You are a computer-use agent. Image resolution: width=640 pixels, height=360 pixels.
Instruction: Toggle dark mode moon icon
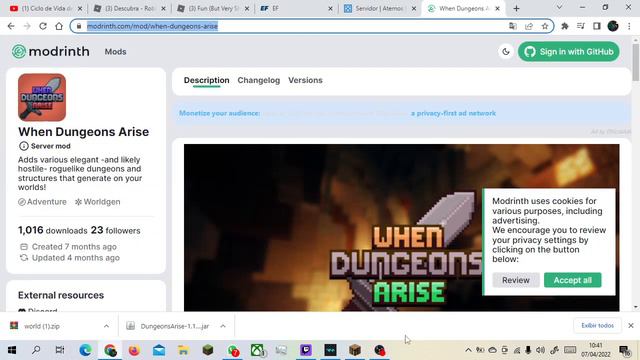click(x=506, y=52)
